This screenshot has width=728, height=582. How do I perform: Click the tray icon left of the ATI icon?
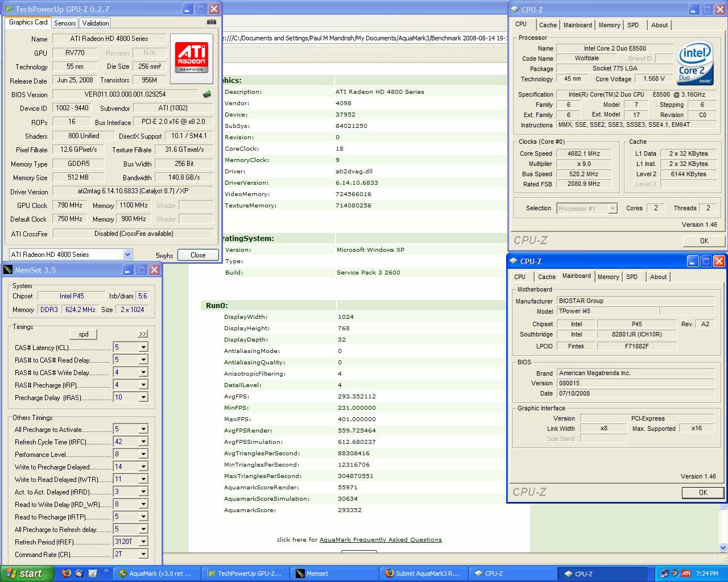(x=675, y=573)
